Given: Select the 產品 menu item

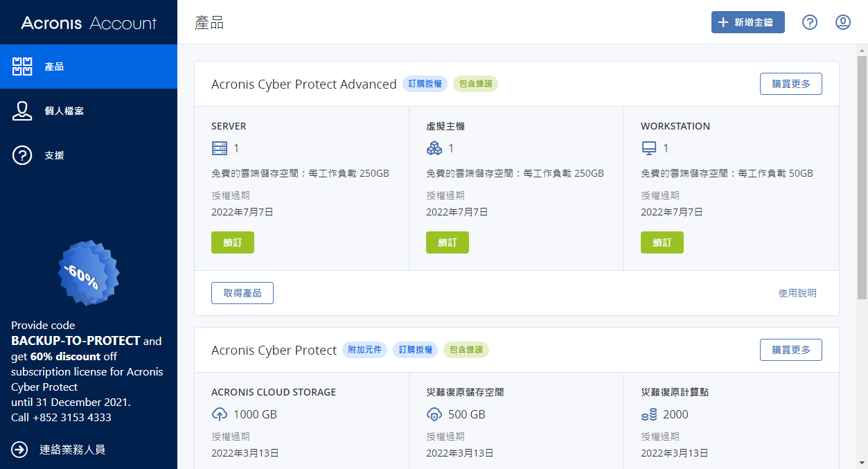Looking at the screenshot, I should (x=89, y=67).
